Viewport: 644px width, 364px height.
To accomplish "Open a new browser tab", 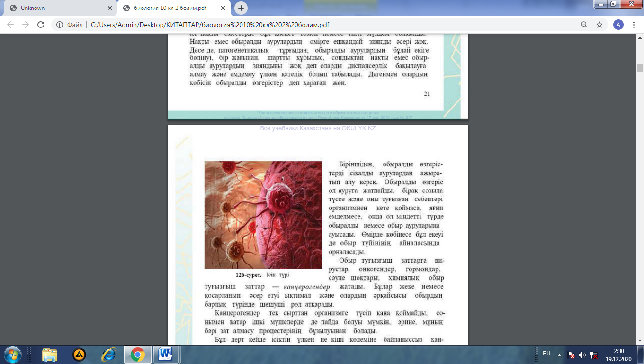I will pos(241,8).
